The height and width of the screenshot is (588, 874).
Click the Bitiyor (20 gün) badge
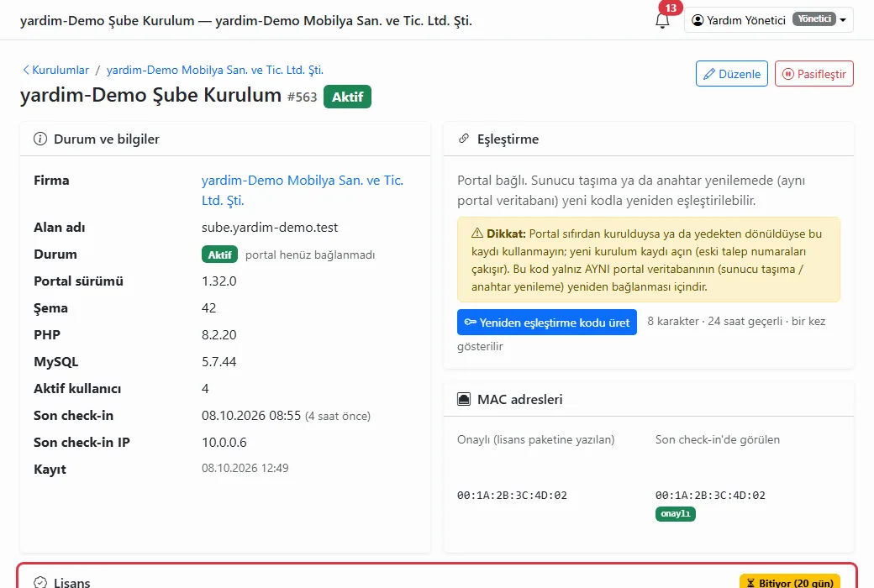[x=790, y=582]
